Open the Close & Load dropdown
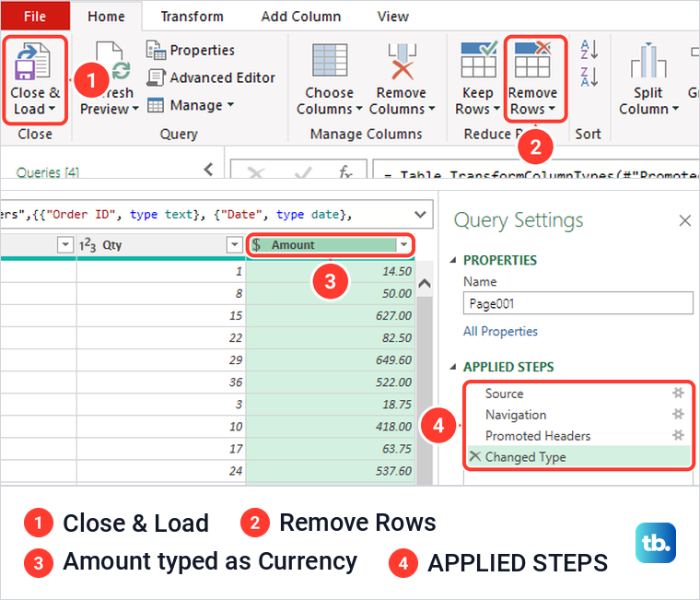Image resolution: width=700 pixels, height=600 pixels. pos(52,109)
